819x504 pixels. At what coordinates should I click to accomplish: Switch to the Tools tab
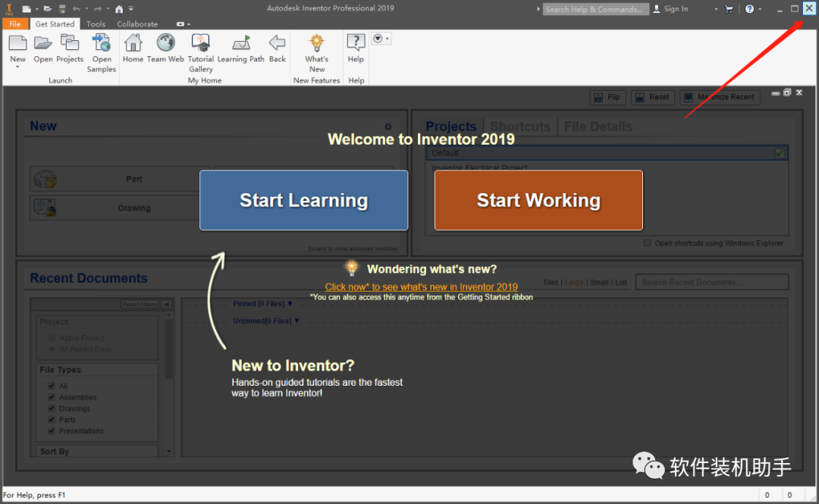click(x=96, y=24)
